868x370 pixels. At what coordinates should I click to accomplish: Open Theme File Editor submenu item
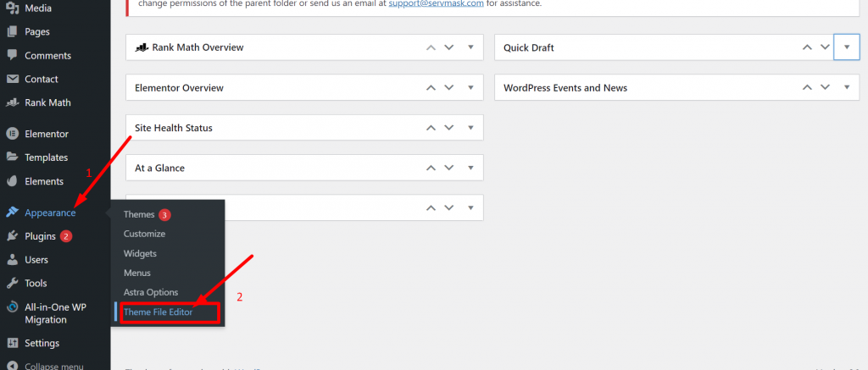pyautogui.click(x=159, y=312)
